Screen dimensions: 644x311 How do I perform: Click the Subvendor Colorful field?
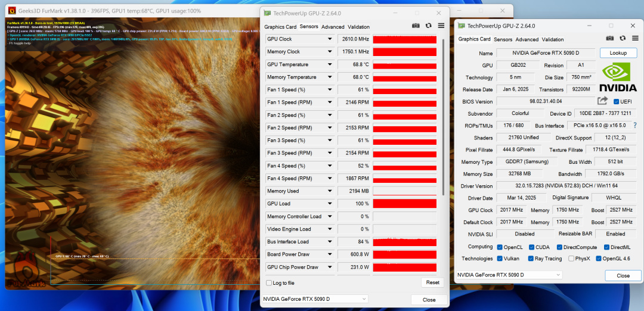[x=519, y=113]
